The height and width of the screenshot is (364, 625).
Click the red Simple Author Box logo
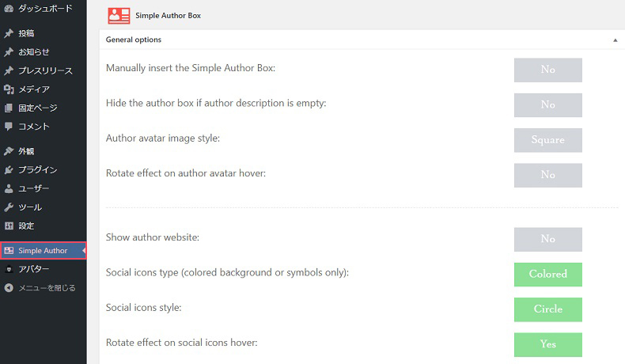[119, 16]
